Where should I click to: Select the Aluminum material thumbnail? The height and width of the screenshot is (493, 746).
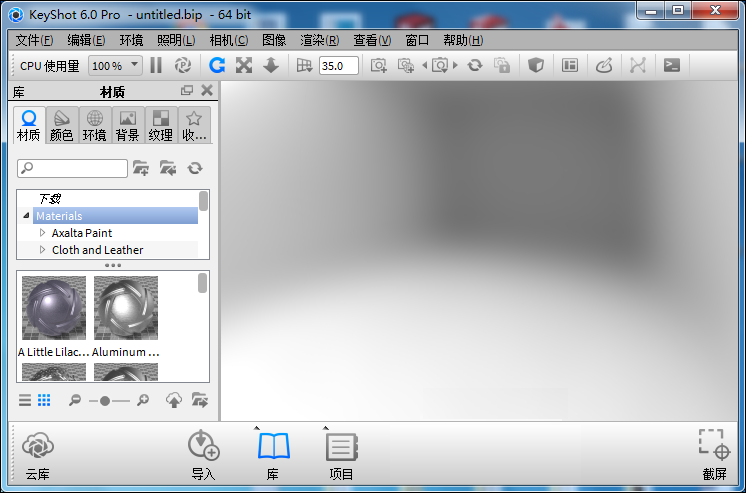pos(126,308)
